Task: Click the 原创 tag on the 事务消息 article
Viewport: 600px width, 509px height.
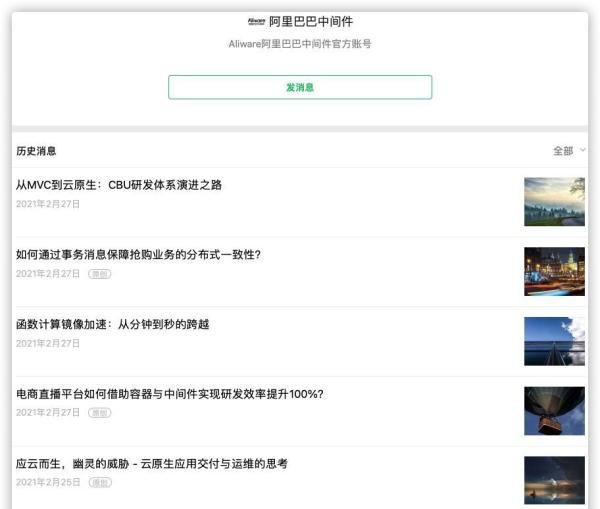Action: pyautogui.click(x=99, y=274)
